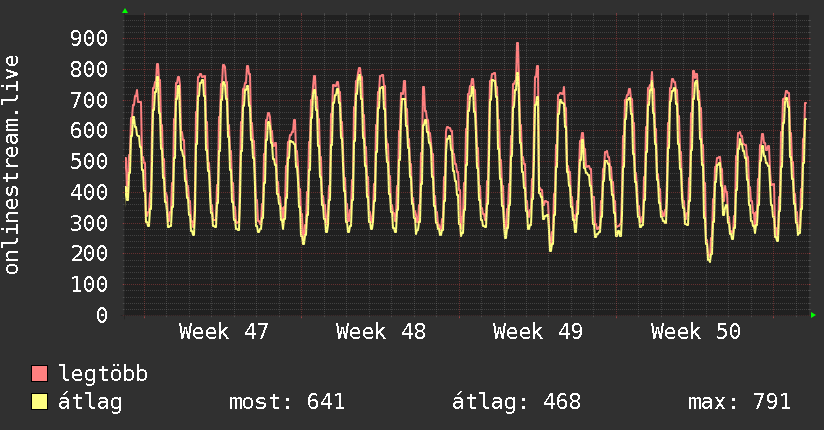Viewport: 824px width, 430px height.
Task: Click the green arrow atop the y-axis
Action: tap(125, 11)
